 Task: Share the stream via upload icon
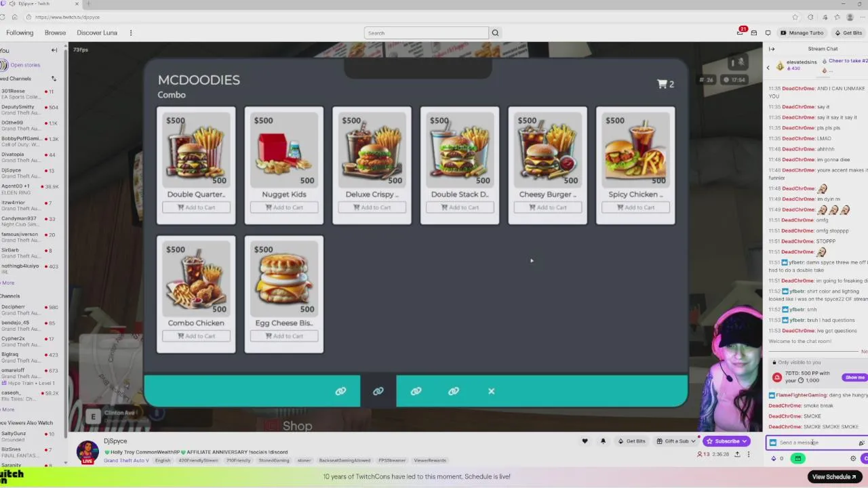tap(737, 454)
